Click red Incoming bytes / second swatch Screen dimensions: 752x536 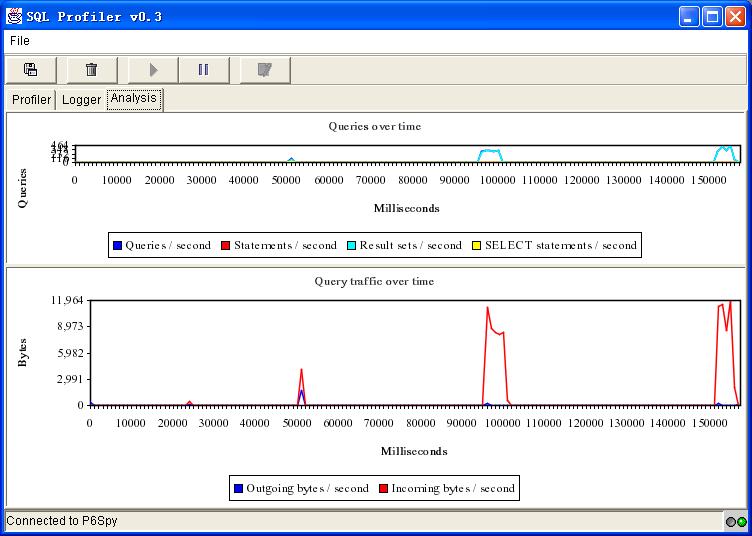pos(384,489)
